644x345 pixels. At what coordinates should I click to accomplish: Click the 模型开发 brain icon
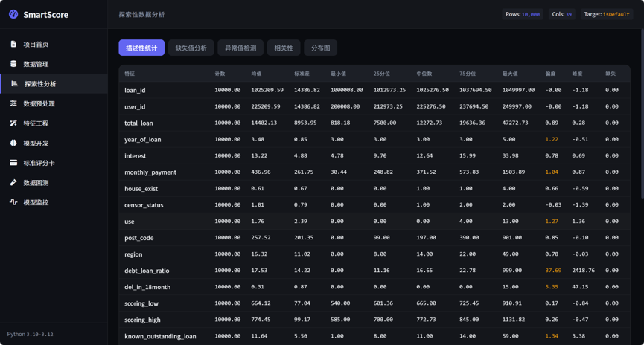[13, 143]
